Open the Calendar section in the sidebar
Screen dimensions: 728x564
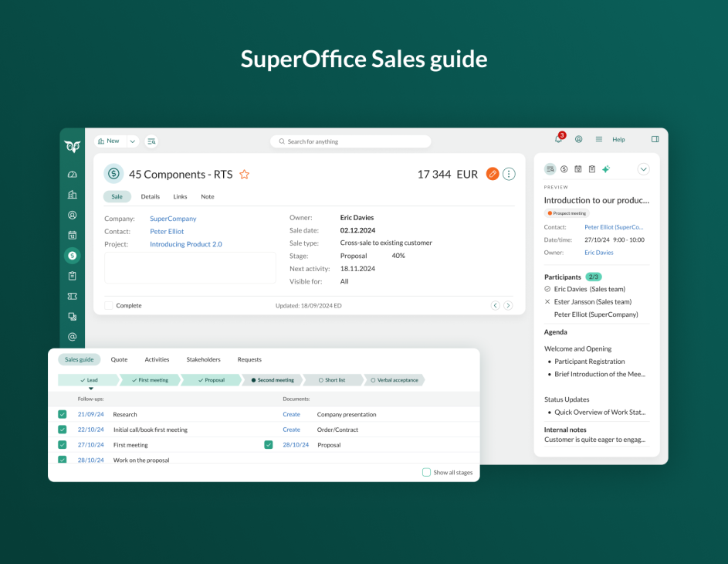coord(72,233)
